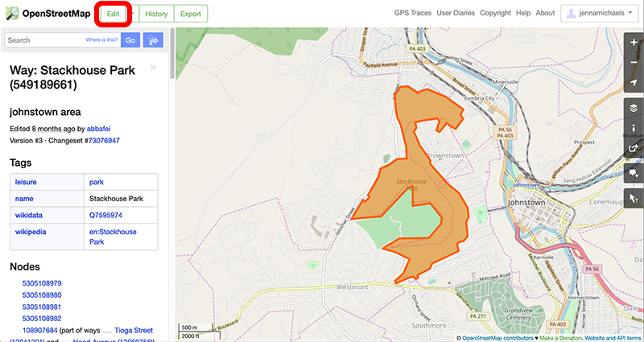644x342 pixels.
Task: Open en:Stackhouse Park Wikipedia link
Action: [113, 237]
